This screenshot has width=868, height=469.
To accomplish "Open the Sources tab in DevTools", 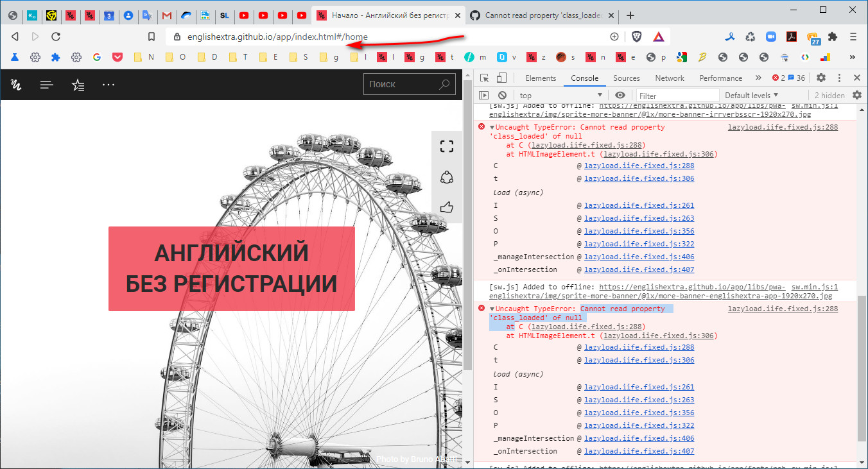I will click(x=627, y=78).
